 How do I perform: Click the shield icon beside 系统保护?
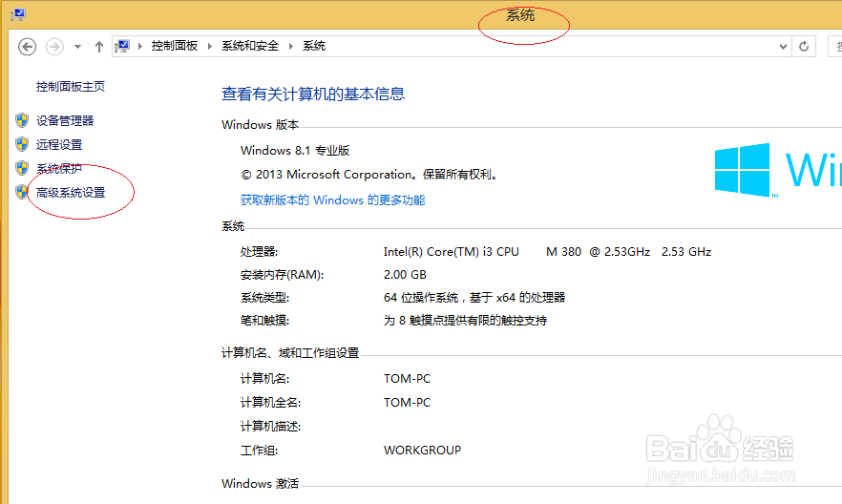click(x=22, y=168)
